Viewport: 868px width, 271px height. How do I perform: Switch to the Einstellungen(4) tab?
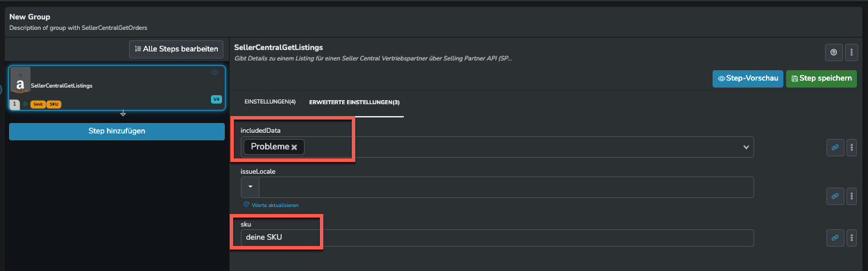(x=270, y=102)
